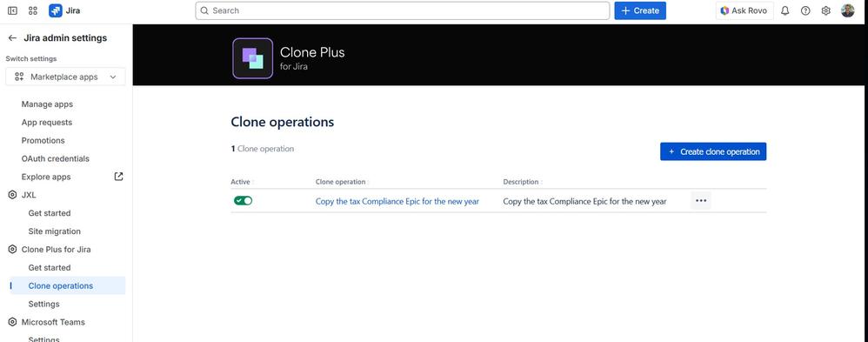Click the magnifier icon in the search bar
Screen dimensions: 868x342
click(x=204, y=10)
